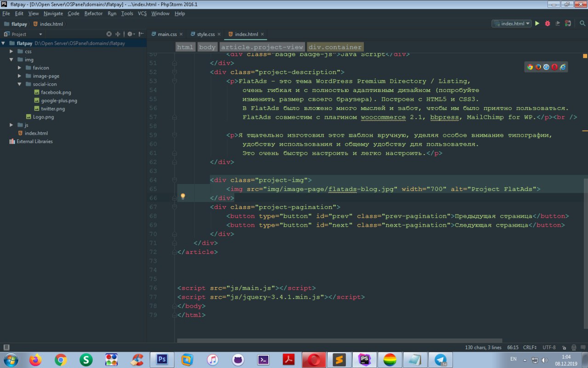
Task: Expand the favicon folder arrow
Action: [x=20, y=68]
